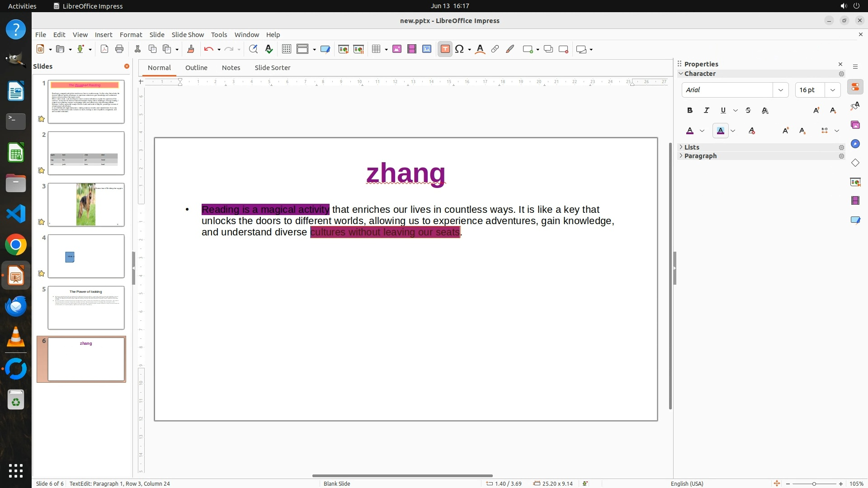This screenshot has height=488, width=868.
Task: Click the Insert Table toolbar icon
Action: point(376,49)
